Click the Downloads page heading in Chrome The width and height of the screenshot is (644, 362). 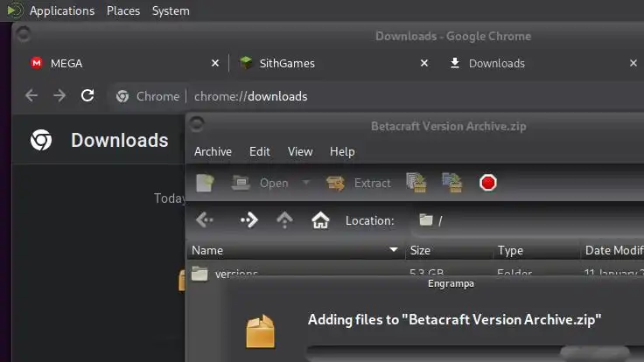click(120, 141)
